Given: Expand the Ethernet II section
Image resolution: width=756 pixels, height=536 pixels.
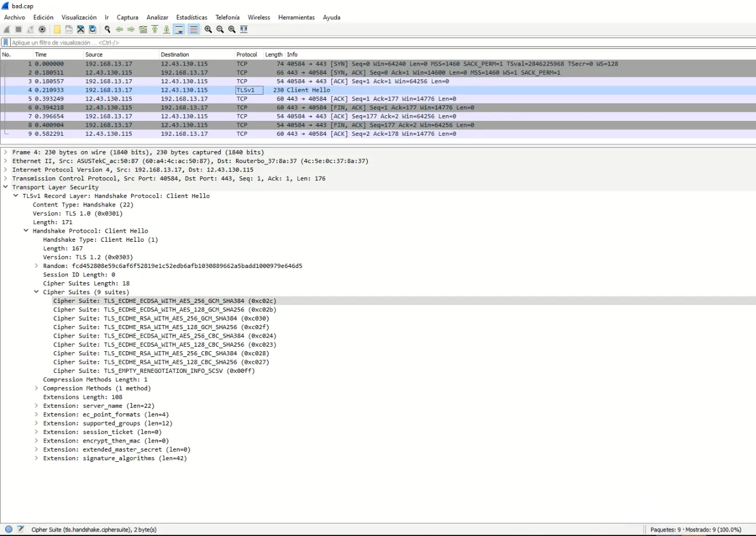Looking at the screenshot, I should click(x=6, y=161).
